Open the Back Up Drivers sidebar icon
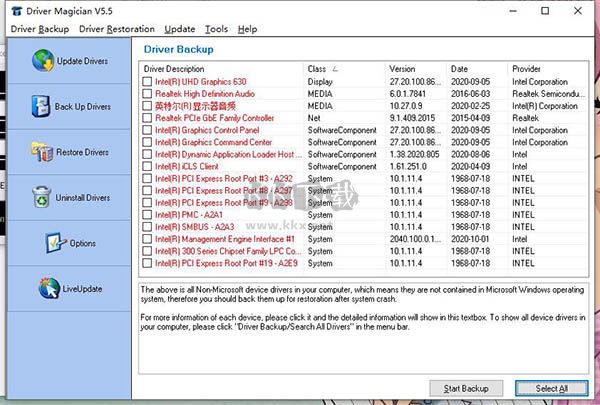Viewport: 600px width, 405px height. coord(40,106)
